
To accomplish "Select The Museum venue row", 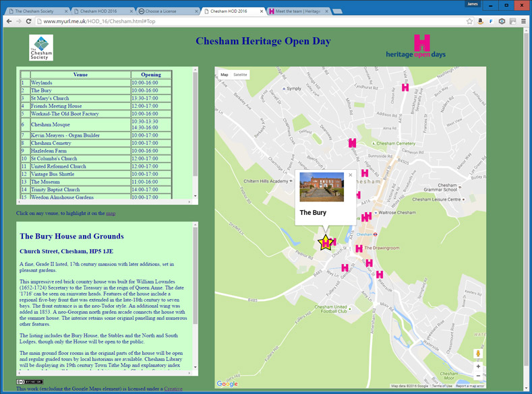I will click(x=96, y=182).
